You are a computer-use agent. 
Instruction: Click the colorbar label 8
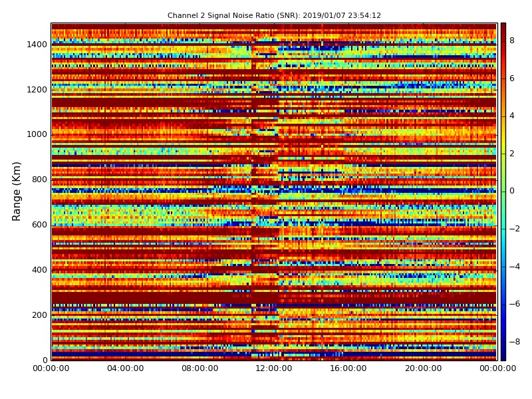512,41
